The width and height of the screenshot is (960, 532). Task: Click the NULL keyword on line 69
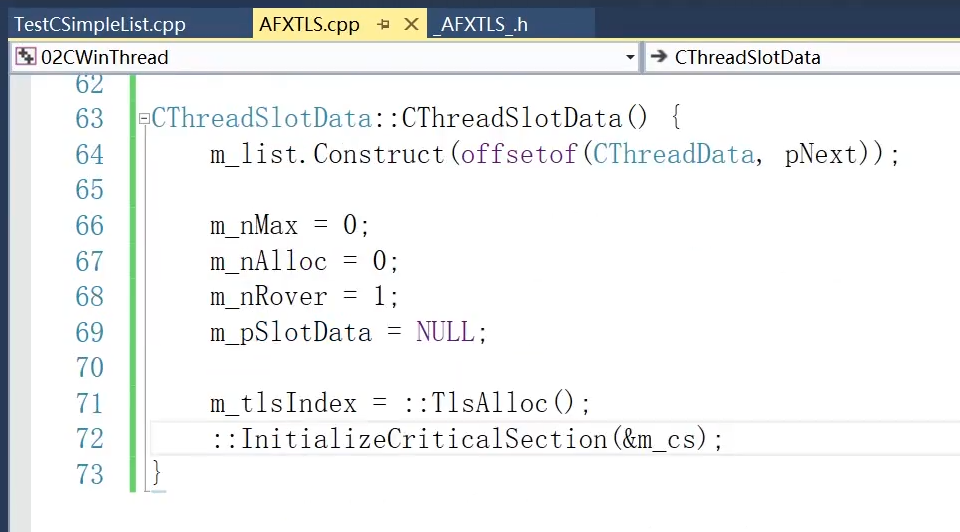[x=445, y=332]
